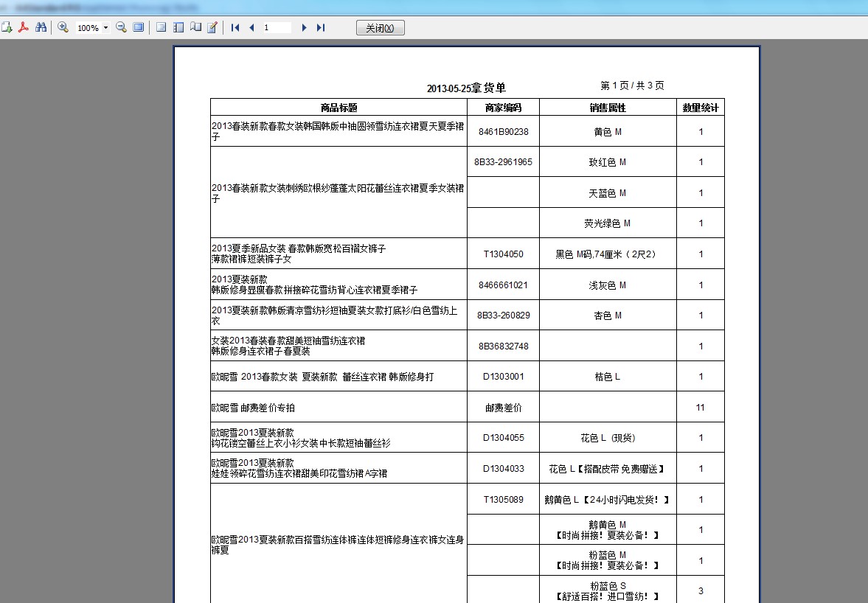The height and width of the screenshot is (603, 868).
Task: Jump to the last page
Action: point(321,28)
